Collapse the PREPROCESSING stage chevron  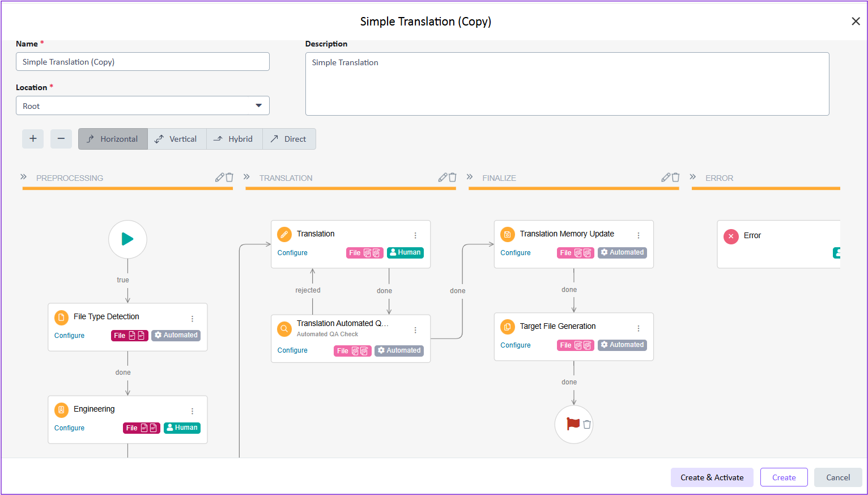click(x=24, y=177)
